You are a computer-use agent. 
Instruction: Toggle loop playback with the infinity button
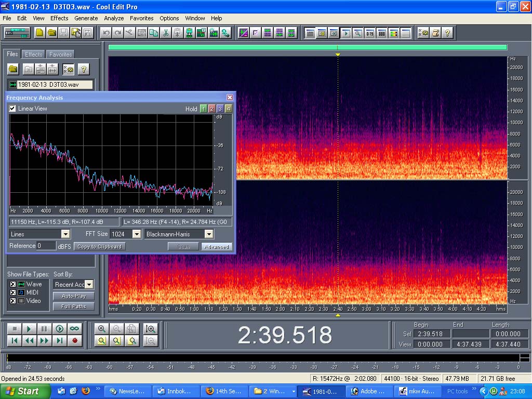tap(75, 329)
